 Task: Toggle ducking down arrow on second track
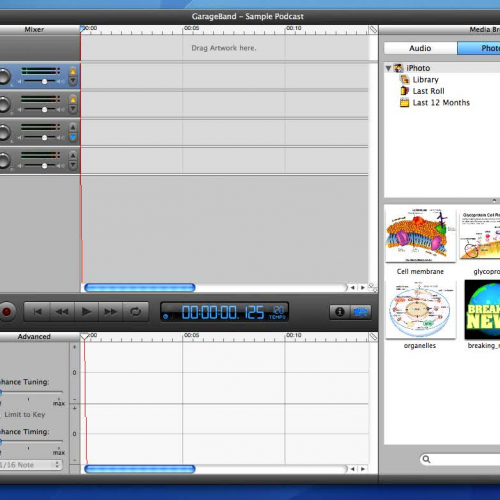click(x=73, y=109)
